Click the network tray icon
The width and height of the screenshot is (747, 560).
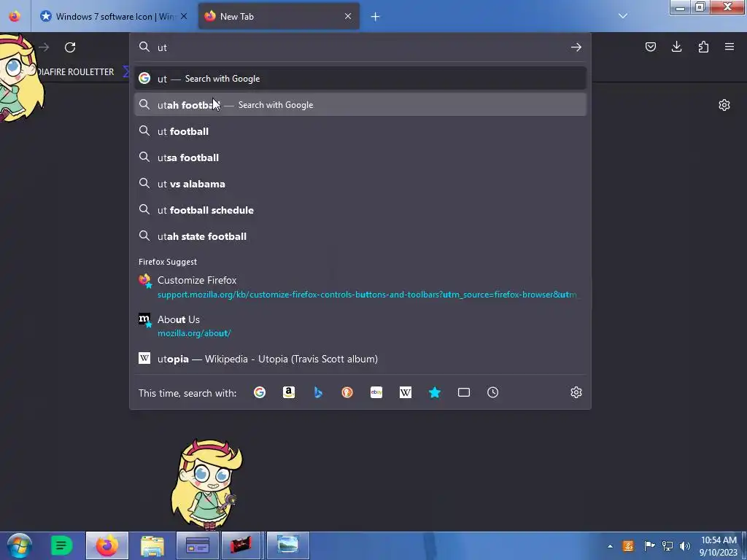click(667, 545)
